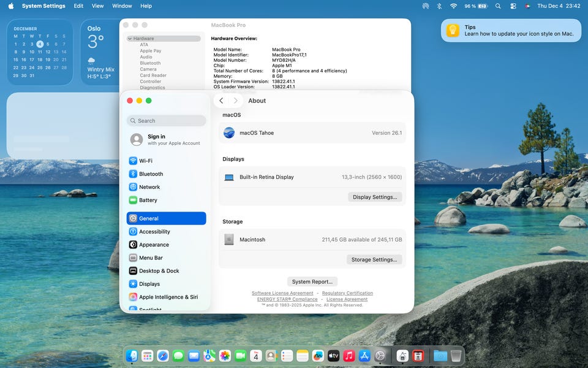Open Safari from the Dock
588x368 pixels.
coord(162,356)
